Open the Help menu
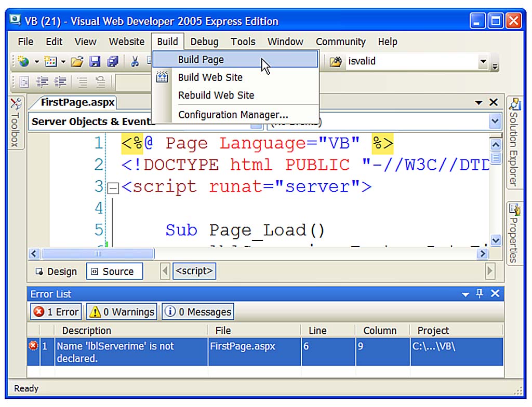This screenshot has height=407, width=532. tap(388, 42)
